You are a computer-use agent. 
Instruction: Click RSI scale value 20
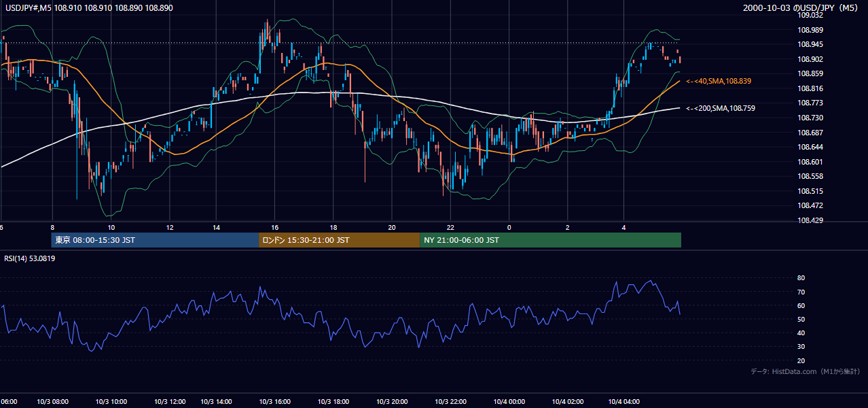(801, 360)
